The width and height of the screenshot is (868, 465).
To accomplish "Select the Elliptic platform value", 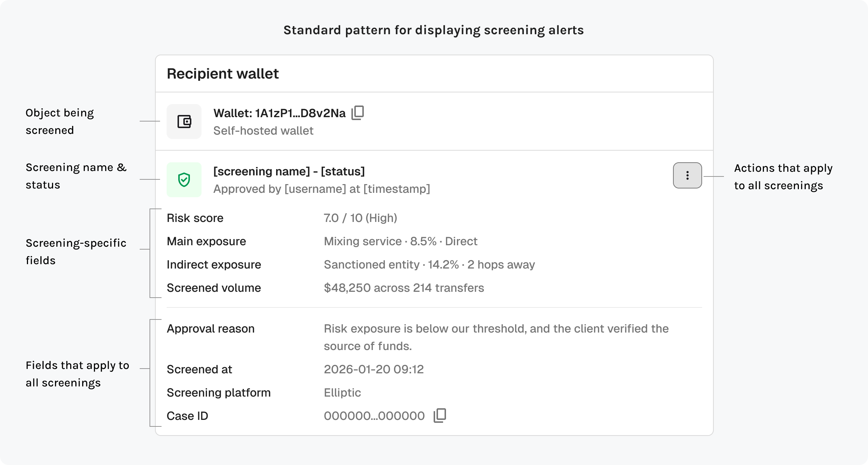I will tap(342, 393).
